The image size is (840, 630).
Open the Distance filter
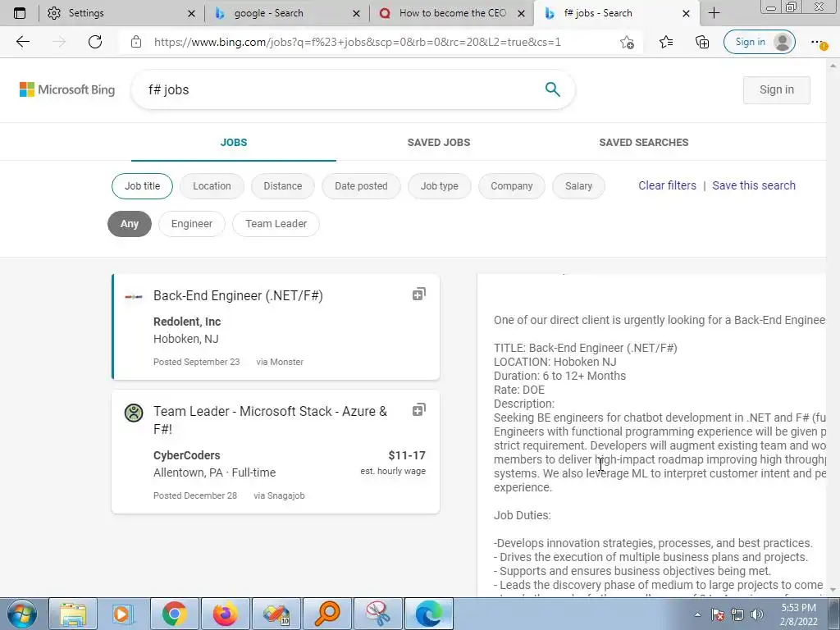tap(282, 186)
